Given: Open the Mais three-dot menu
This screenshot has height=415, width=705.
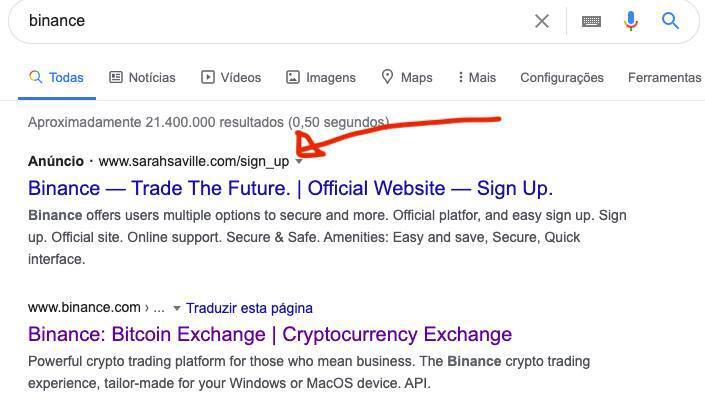Looking at the screenshot, I should [461, 77].
